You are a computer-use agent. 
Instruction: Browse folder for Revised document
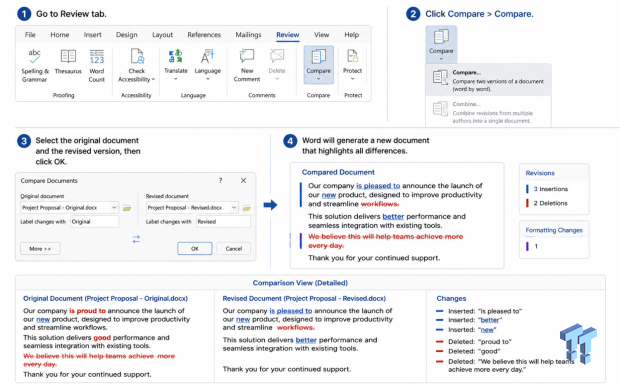247,208
